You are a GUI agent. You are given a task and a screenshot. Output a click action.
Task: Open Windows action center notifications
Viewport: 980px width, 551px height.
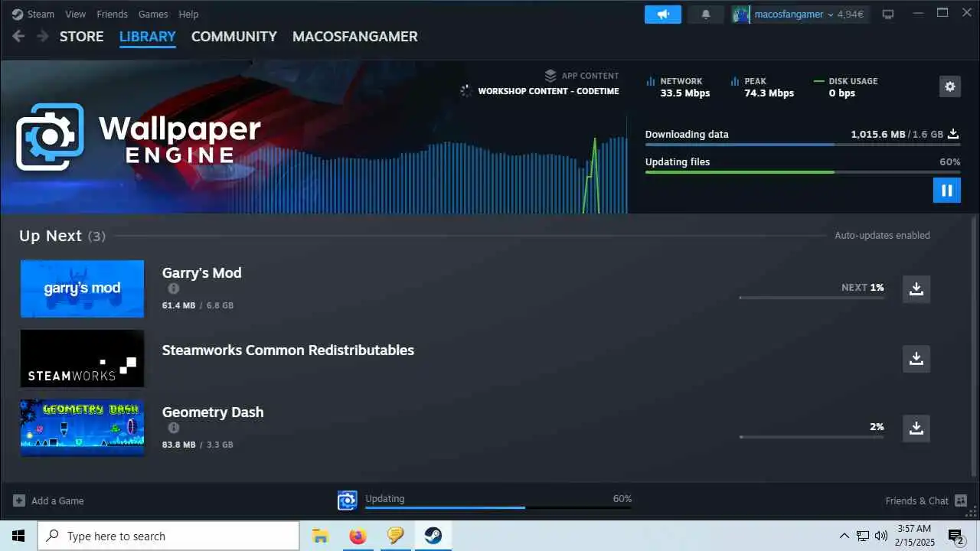pyautogui.click(x=955, y=536)
